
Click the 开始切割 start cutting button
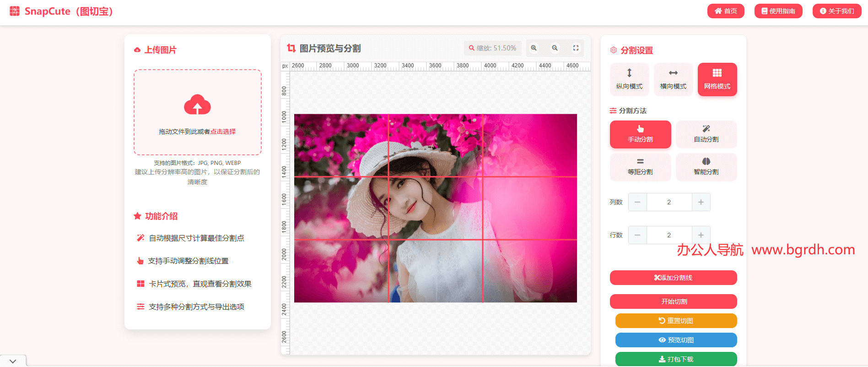coord(673,301)
